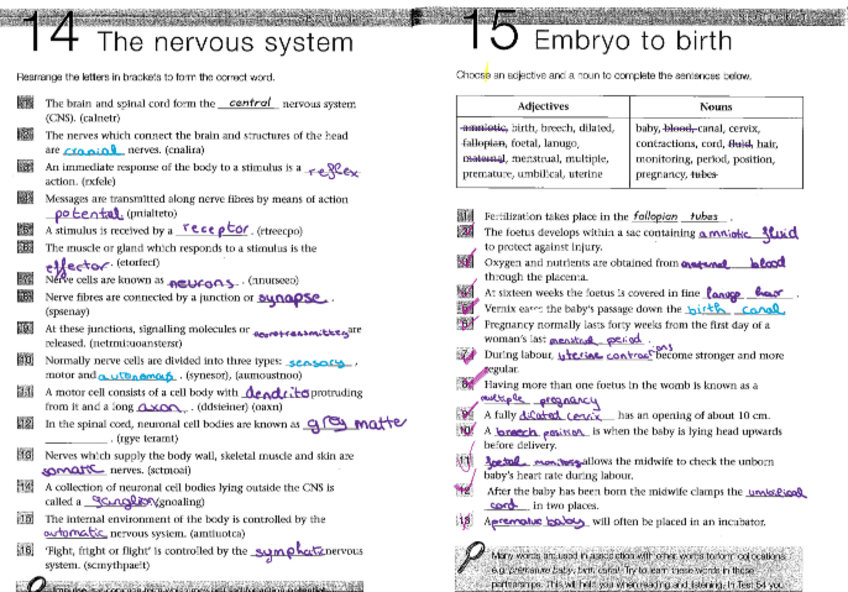Click number box 13 beside the incubator sentence

465,521
